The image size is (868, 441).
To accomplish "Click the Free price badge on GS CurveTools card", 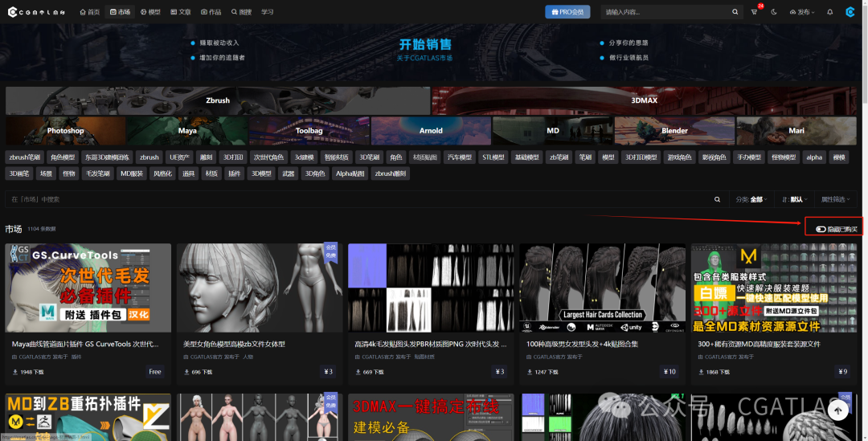I will pos(155,372).
